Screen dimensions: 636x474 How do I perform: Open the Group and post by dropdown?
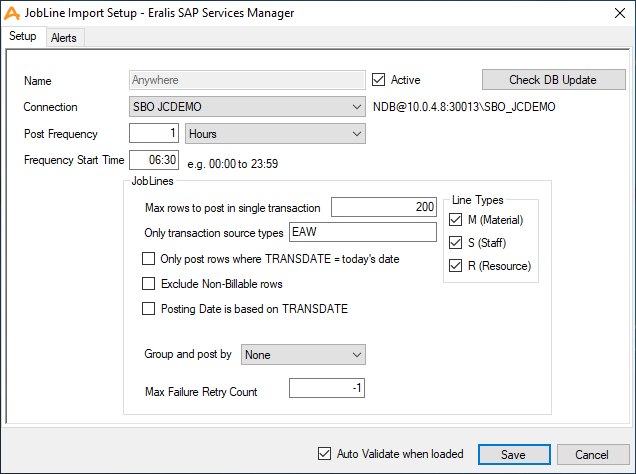[303, 354]
